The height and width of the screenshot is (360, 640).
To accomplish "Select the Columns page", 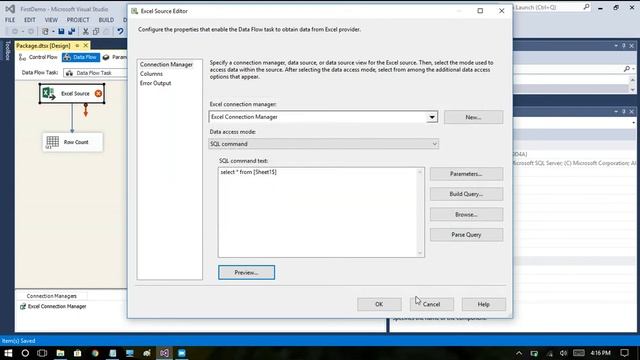I will (151, 74).
